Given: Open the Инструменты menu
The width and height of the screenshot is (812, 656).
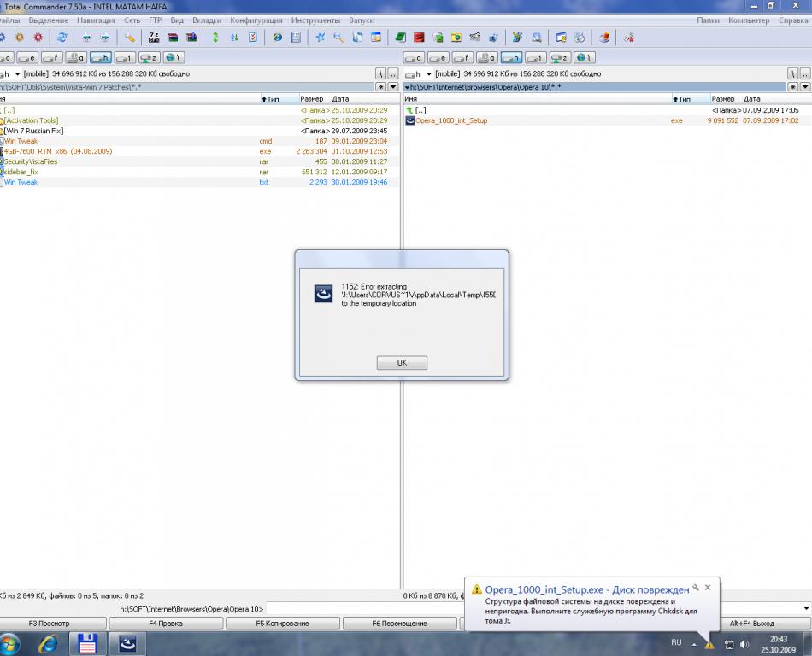Looking at the screenshot, I should pyautogui.click(x=316, y=20).
